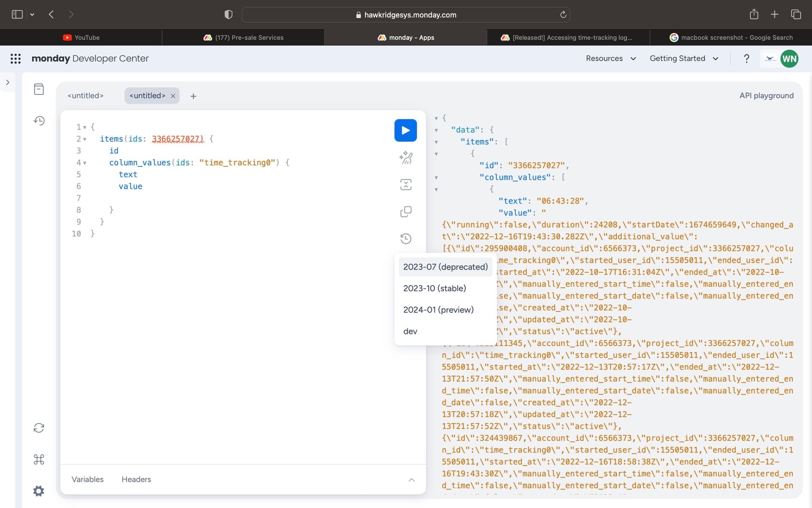Image resolution: width=812 pixels, height=508 pixels.
Task: Open Safari share icon
Action: click(x=754, y=14)
